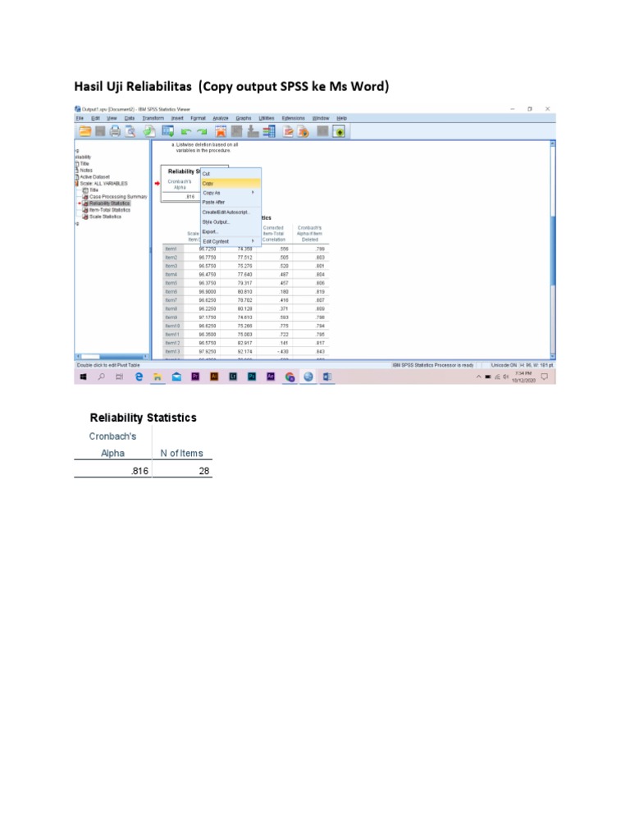Click the Export output toolbar icon
This screenshot has height=840, width=630.
coord(149,131)
